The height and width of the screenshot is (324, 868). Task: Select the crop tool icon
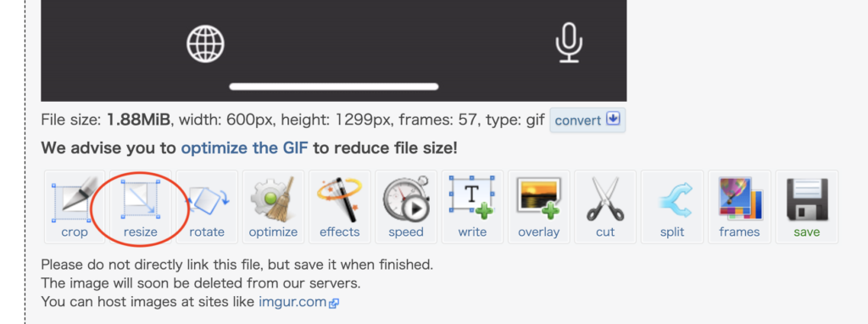pyautogui.click(x=75, y=207)
